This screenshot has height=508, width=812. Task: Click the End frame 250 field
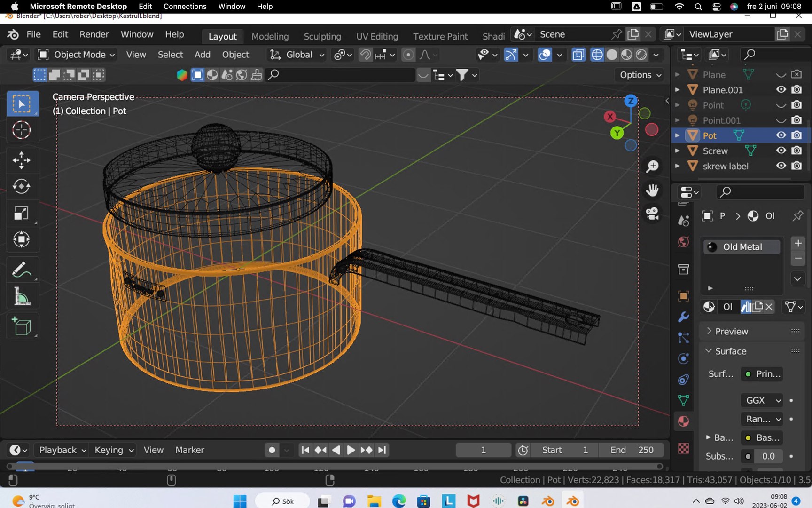632,450
